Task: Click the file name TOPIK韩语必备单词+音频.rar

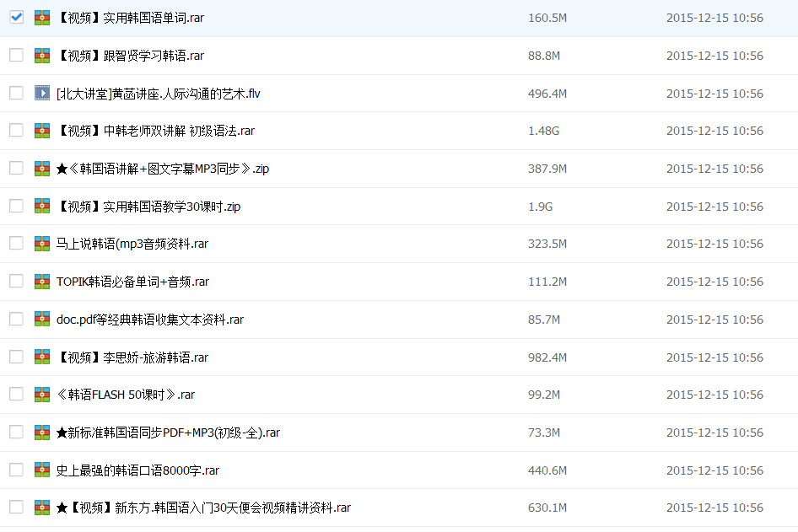Action: tap(132, 282)
